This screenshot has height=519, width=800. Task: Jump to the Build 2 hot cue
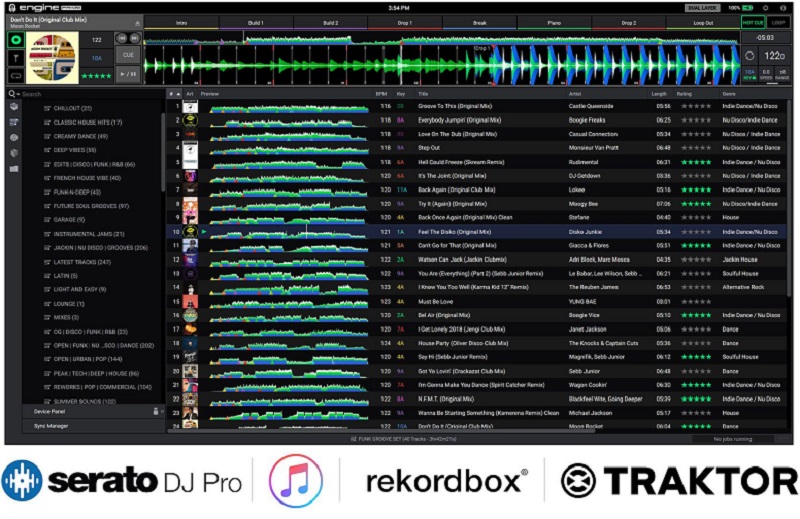pyautogui.click(x=331, y=23)
